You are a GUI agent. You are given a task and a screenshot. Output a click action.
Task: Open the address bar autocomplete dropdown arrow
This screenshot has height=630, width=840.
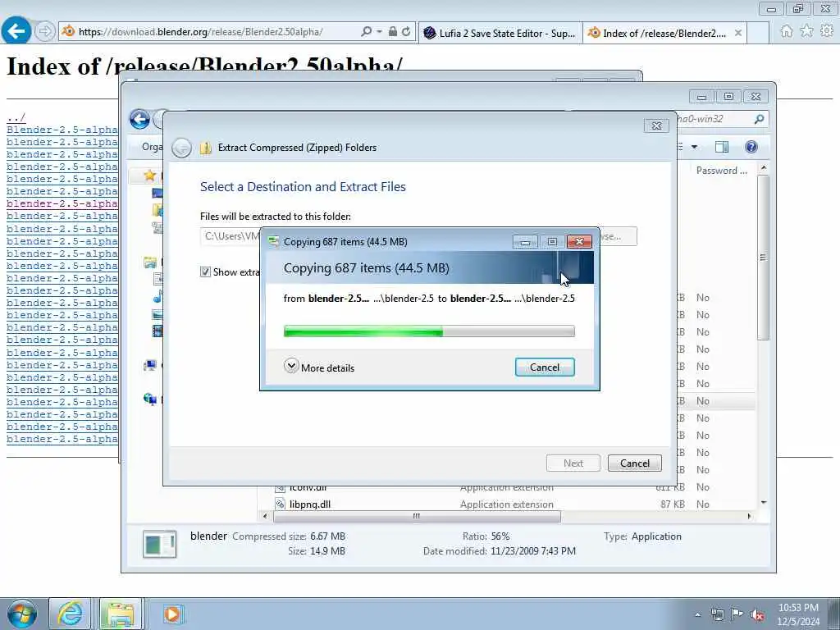[379, 32]
